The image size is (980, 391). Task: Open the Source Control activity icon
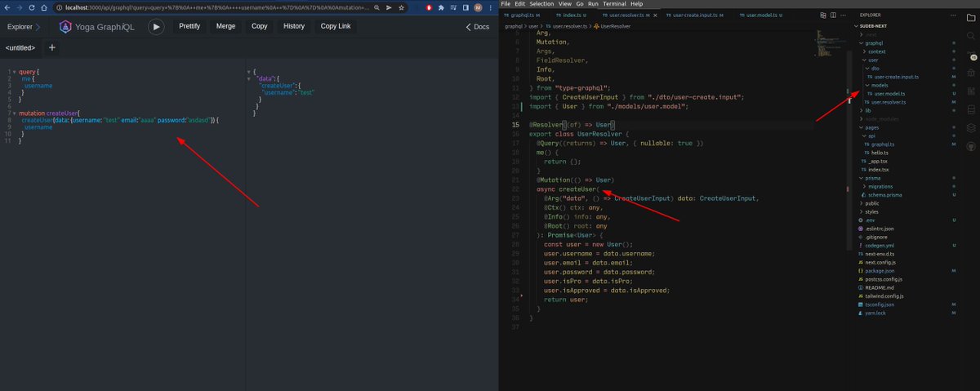[x=973, y=57]
